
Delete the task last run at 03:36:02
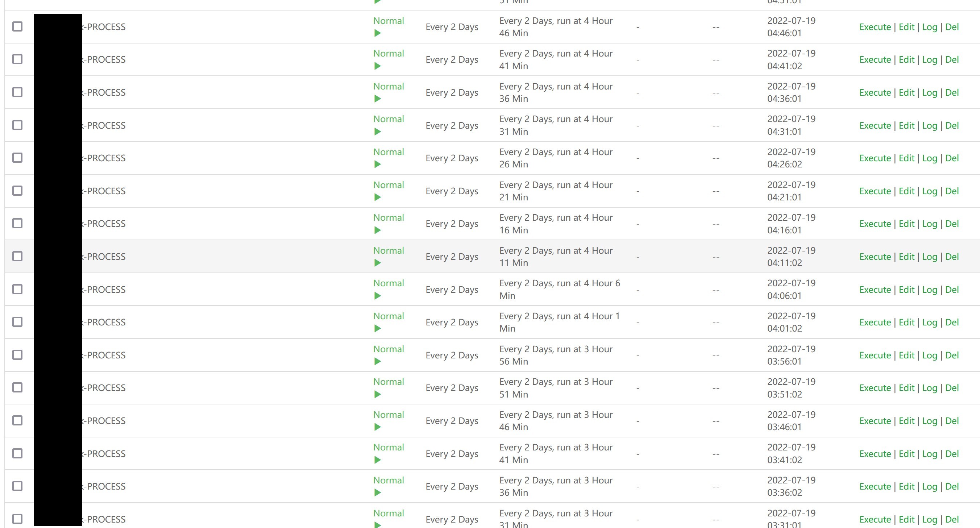pyautogui.click(x=952, y=487)
